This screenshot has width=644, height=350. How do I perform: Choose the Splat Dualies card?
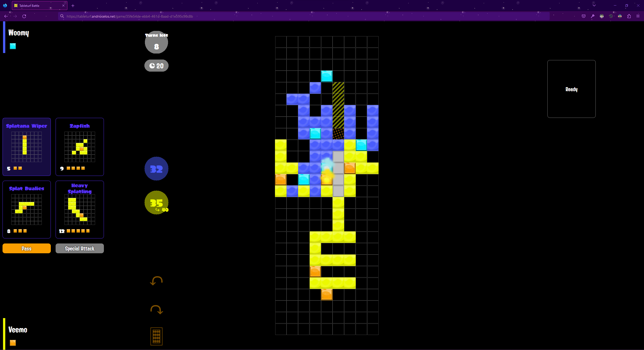click(x=27, y=209)
